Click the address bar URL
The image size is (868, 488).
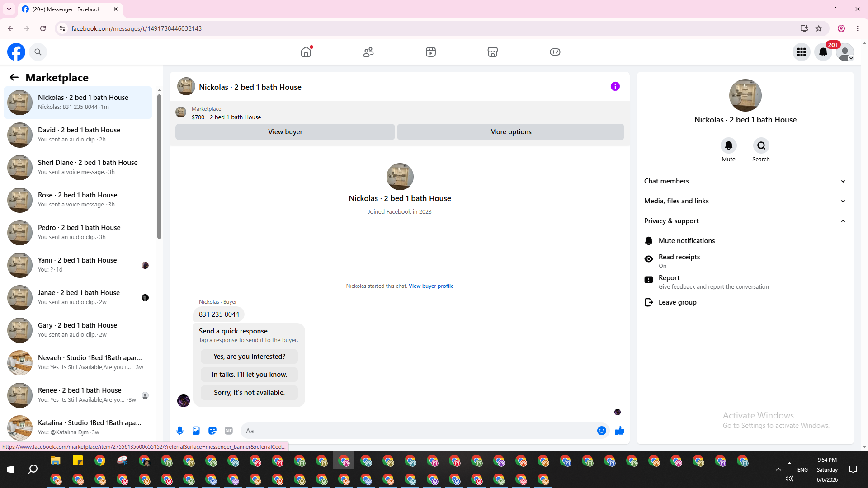137,28
